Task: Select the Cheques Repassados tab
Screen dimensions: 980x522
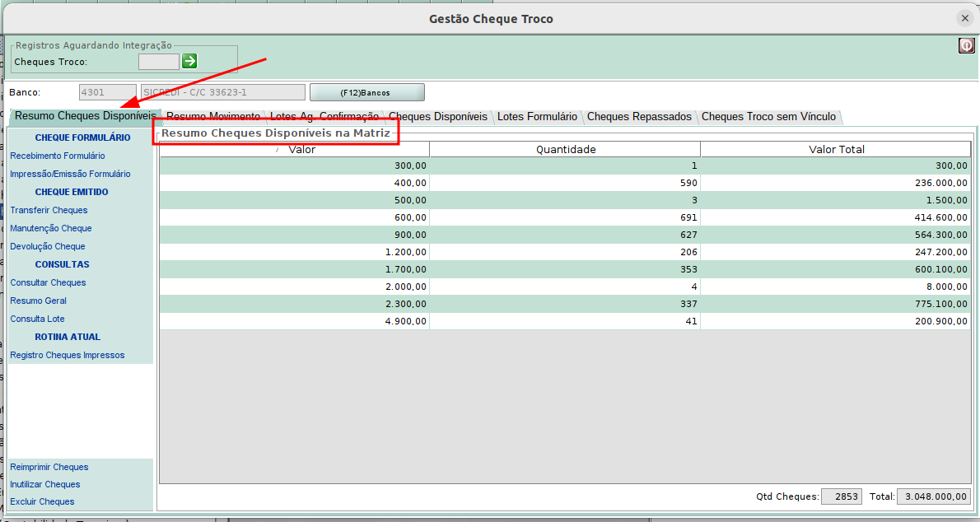Action: (x=639, y=117)
